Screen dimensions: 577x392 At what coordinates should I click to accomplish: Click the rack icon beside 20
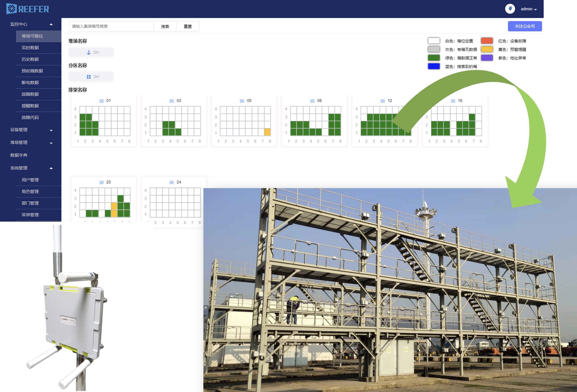click(x=101, y=182)
